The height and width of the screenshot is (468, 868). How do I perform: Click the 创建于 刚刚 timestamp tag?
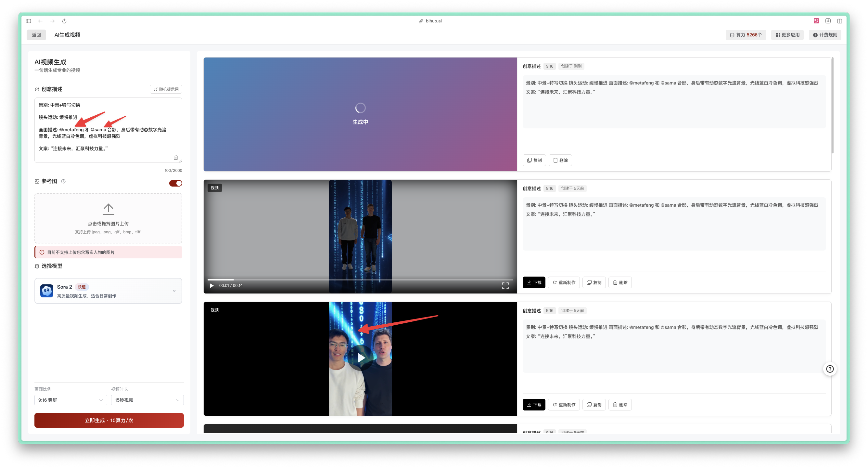571,66
